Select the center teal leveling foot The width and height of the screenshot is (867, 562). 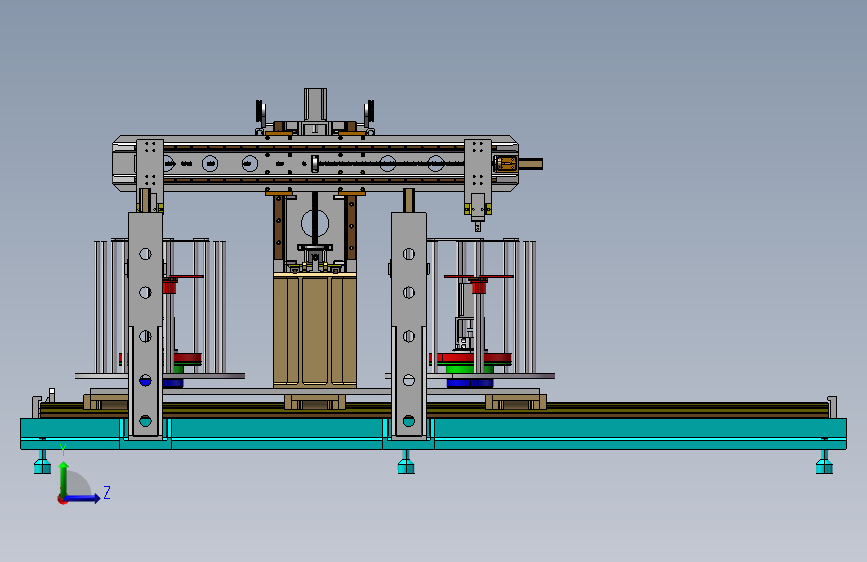(x=406, y=462)
